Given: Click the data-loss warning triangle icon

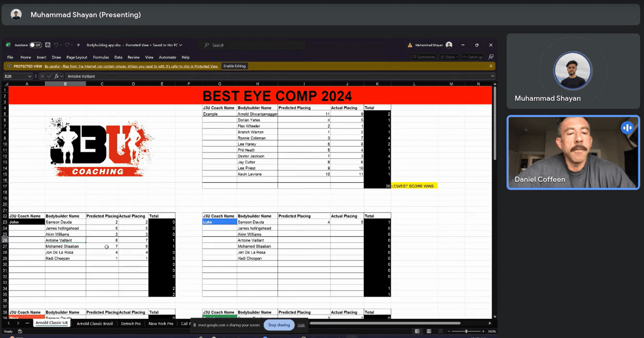Looking at the screenshot, I should [x=410, y=45].
